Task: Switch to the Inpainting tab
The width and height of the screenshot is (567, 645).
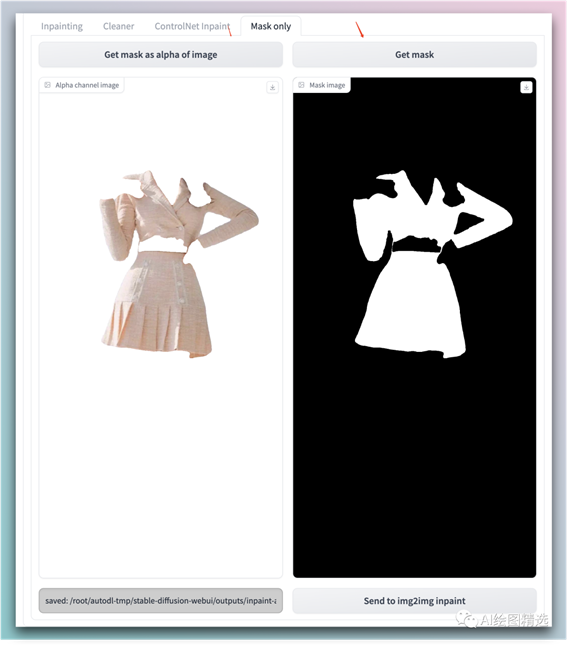Action: point(62,26)
